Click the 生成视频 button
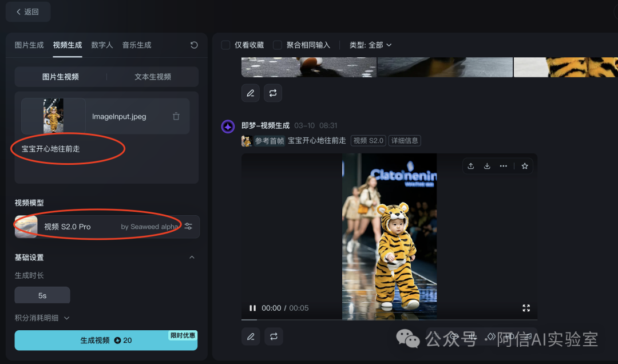The width and height of the screenshot is (618, 364). (106, 341)
